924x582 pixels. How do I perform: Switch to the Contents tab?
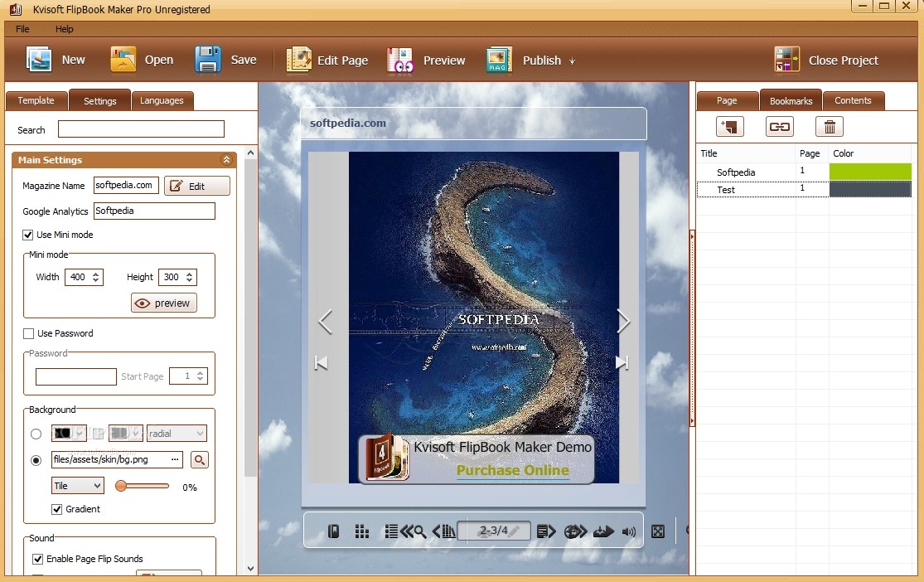pyautogui.click(x=854, y=100)
